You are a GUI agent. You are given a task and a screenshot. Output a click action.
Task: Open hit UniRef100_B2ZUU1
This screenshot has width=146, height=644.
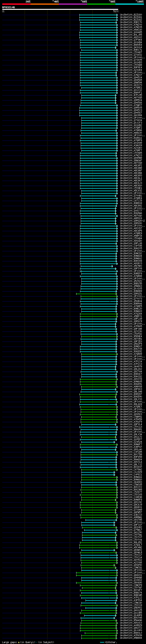click(x=131, y=17)
